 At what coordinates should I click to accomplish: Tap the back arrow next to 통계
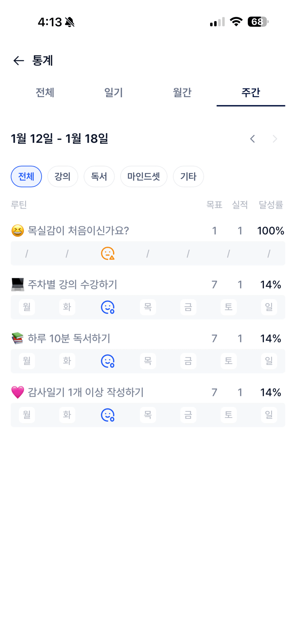[x=18, y=61]
